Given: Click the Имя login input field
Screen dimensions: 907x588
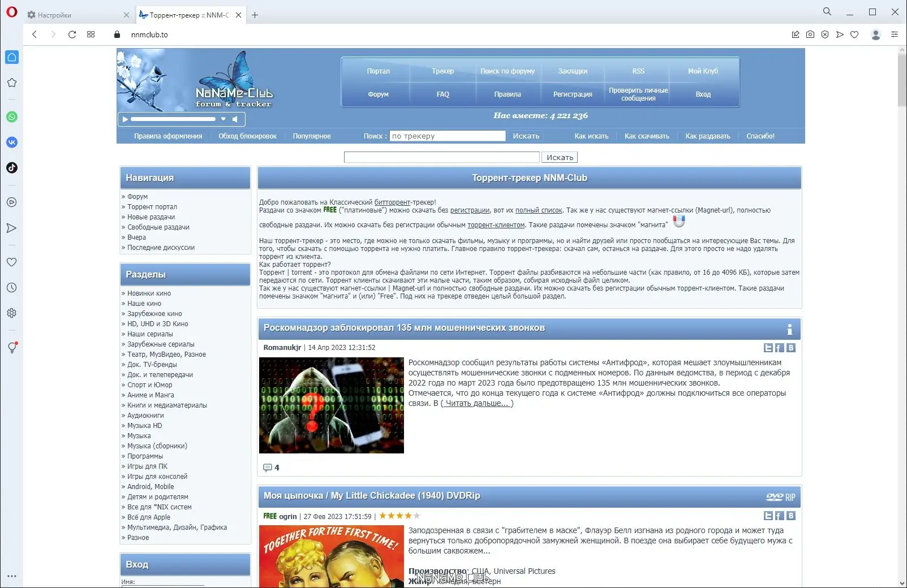Looking at the screenshot, I should (162, 586).
